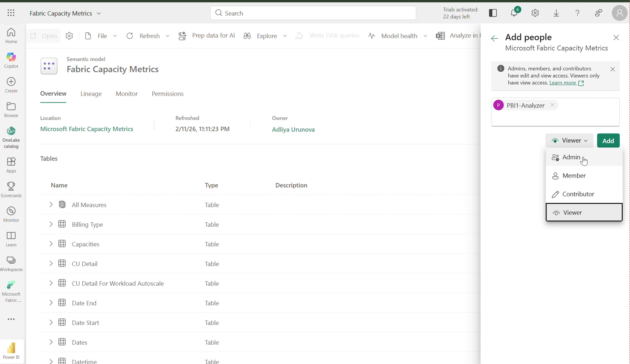Select the Viewer role option

coord(584,212)
